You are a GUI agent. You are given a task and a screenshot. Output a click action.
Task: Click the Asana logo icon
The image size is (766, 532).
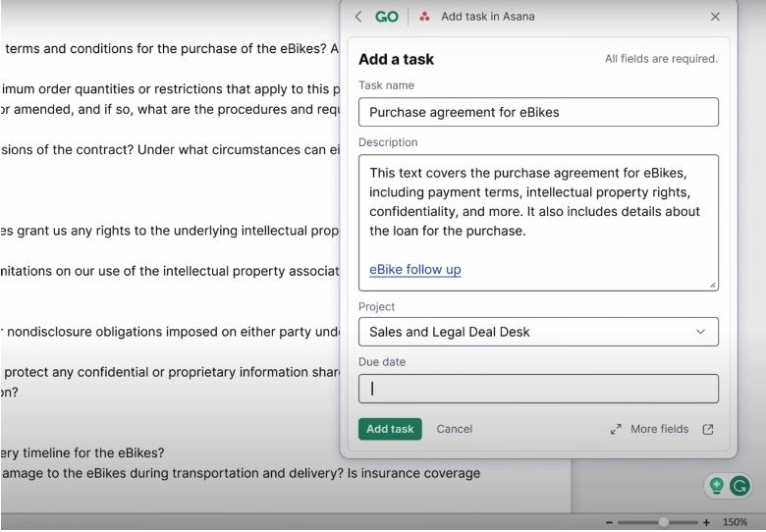(x=424, y=17)
